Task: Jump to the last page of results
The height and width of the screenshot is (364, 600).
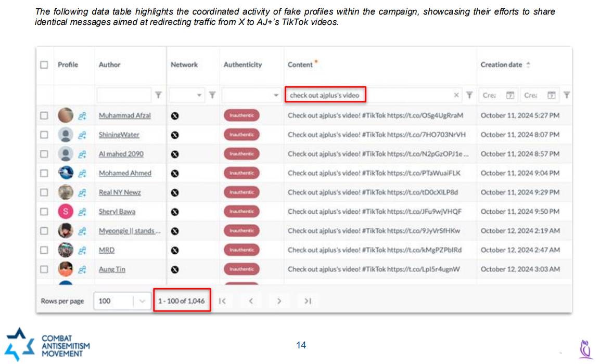Action: tap(308, 301)
